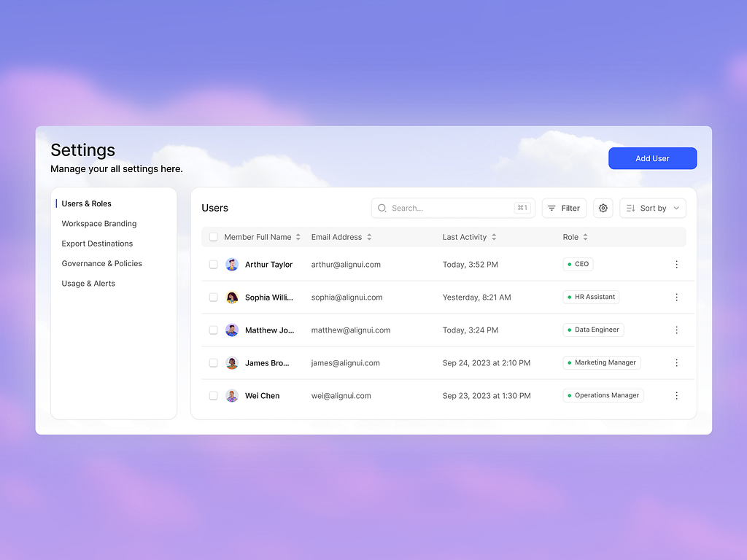Image resolution: width=747 pixels, height=560 pixels.
Task: Click the Add User button
Action: pyautogui.click(x=652, y=158)
